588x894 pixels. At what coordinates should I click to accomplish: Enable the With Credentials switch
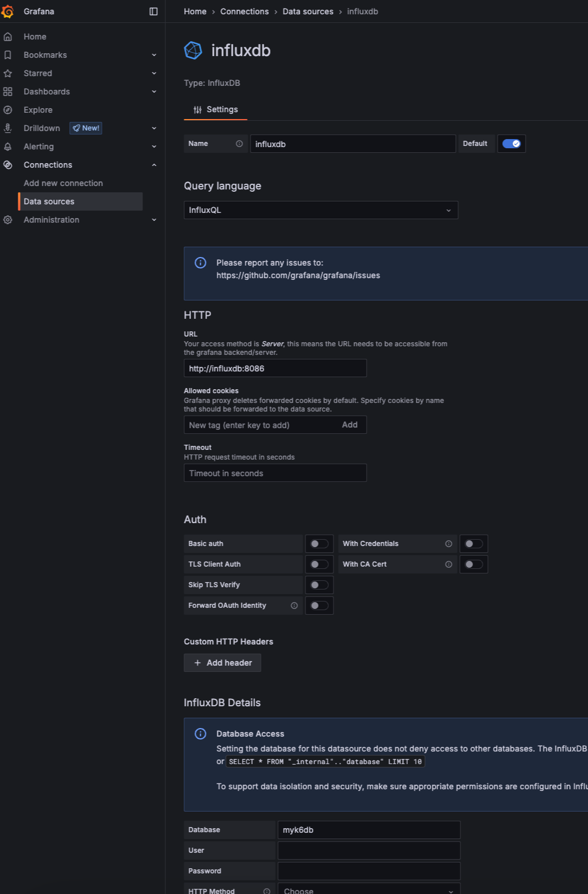pos(474,544)
